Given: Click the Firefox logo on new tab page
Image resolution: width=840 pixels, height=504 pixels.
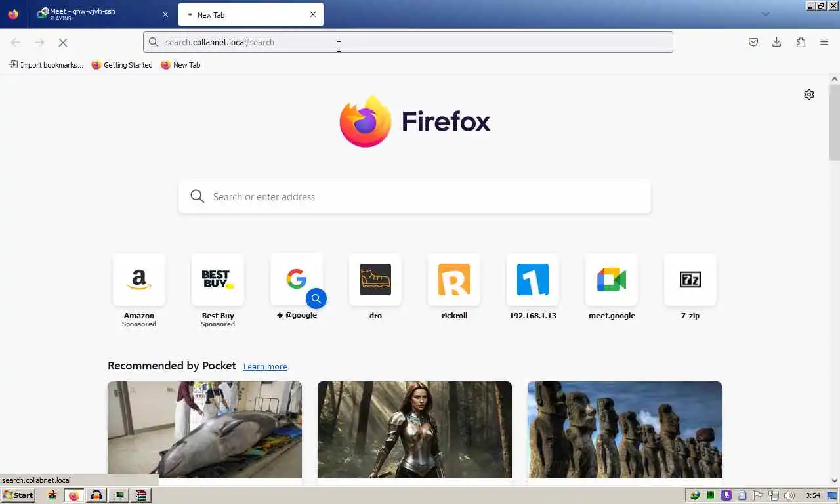Looking at the screenshot, I should [x=415, y=121].
